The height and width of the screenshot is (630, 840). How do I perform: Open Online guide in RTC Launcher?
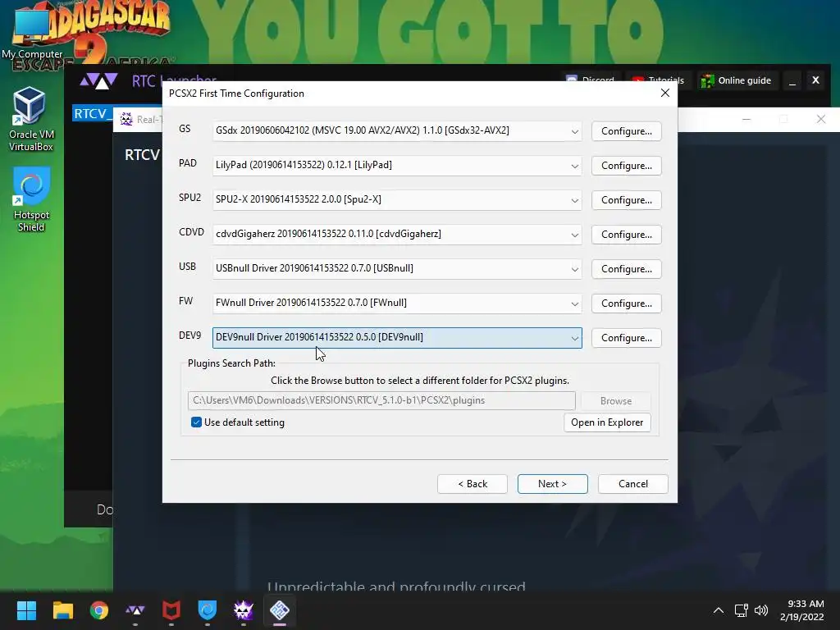(737, 80)
